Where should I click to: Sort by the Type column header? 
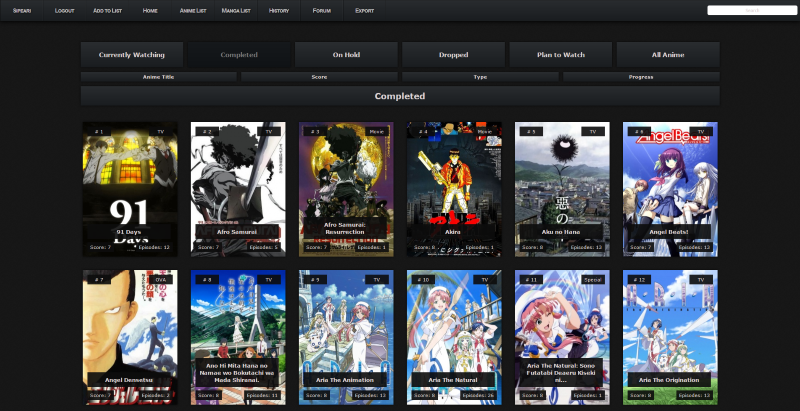tap(480, 77)
